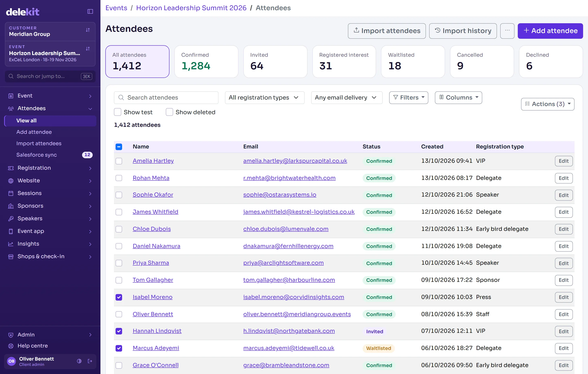The image size is (588, 374).
Task: Open All registration types dropdown
Action: click(x=264, y=98)
